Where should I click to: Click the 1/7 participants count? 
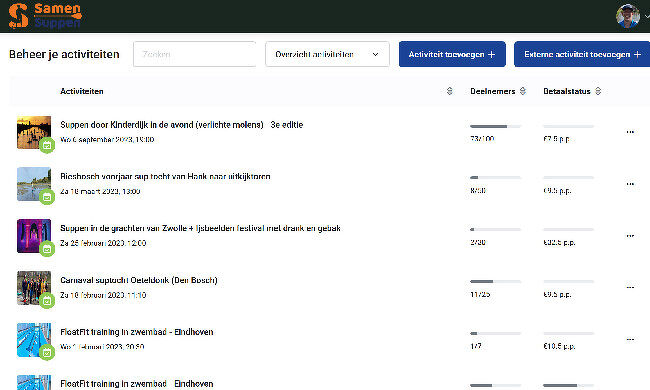(x=476, y=346)
